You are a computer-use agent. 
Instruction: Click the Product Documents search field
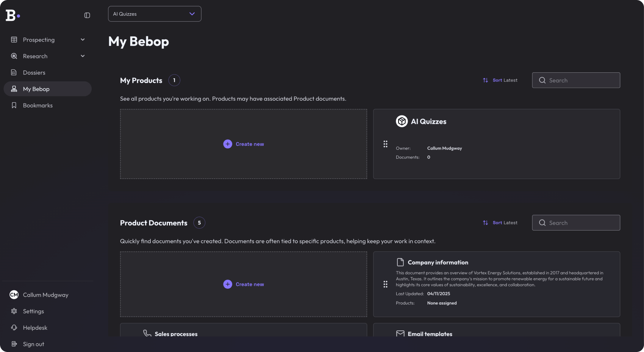tap(576, 223)
